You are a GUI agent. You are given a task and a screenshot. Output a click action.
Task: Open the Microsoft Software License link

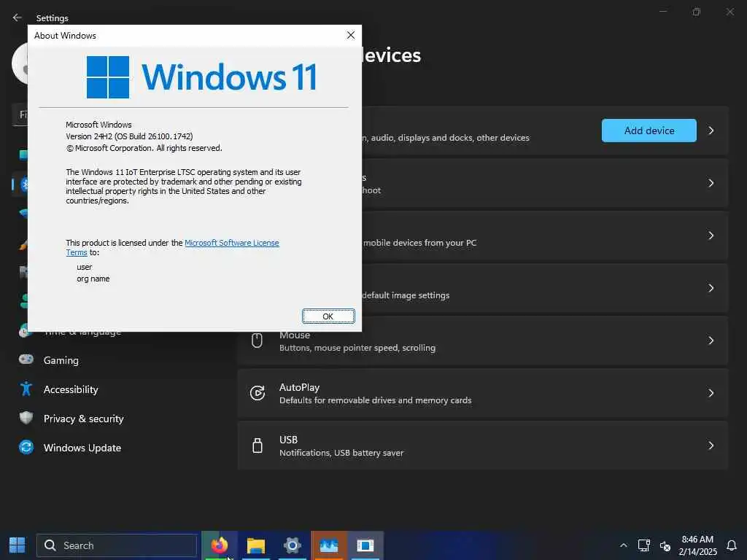(231, 243)
